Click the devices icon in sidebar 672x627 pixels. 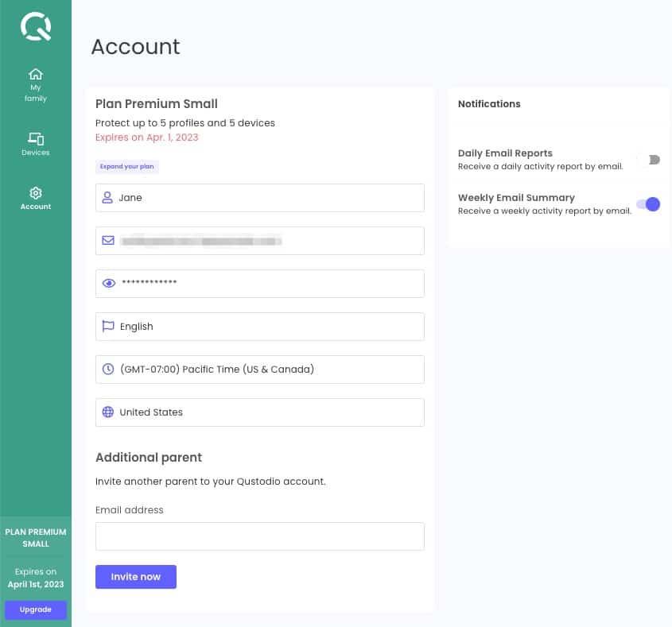click(x=36, y=138)
